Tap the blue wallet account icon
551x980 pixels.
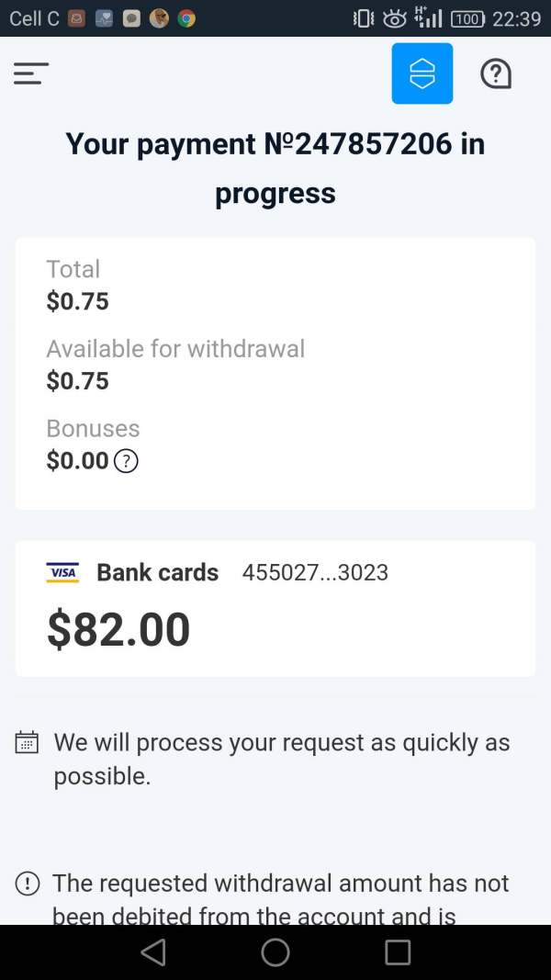click(422, 73)
